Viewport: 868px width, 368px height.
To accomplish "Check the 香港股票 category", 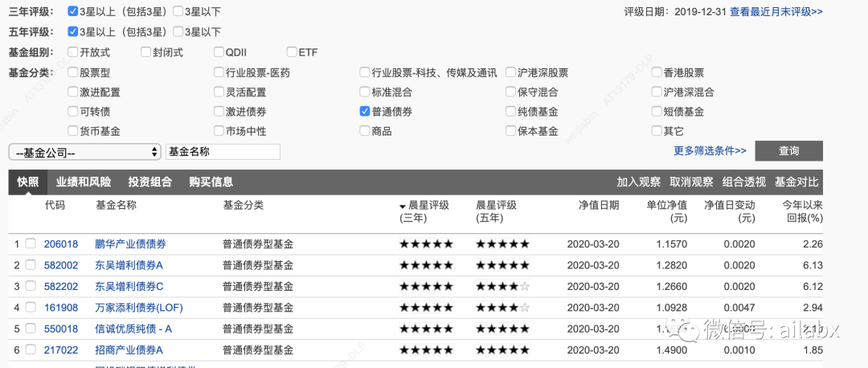I will [x=657, y=72].
